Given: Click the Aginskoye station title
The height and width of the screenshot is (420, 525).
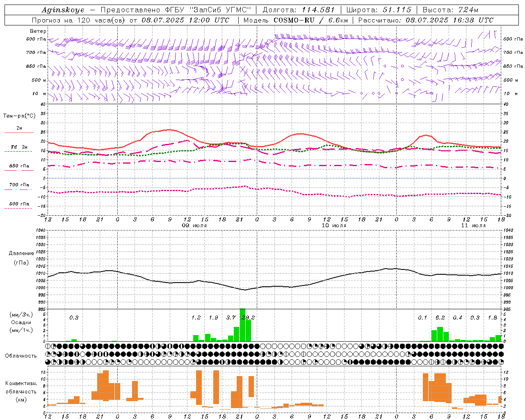Looking at the screenshot, I should click(63, 10).
